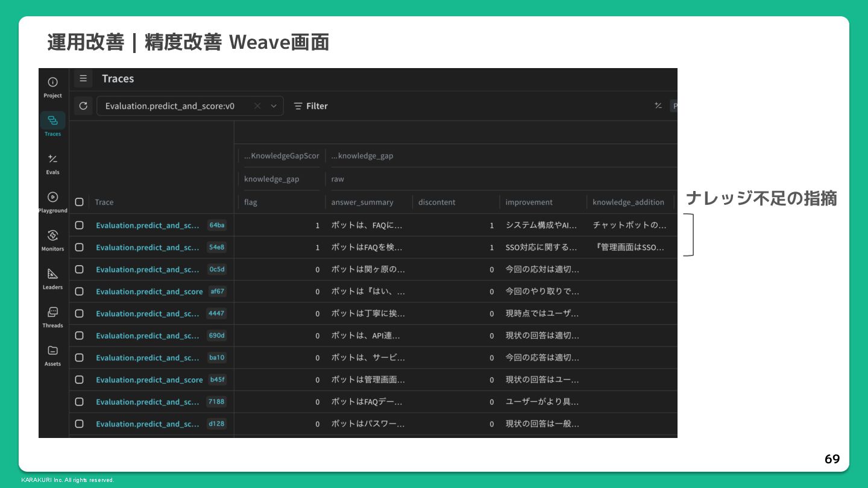868x488 pixels.
Task: Open the trace link with ID 690d
Action: coord(148,336)
